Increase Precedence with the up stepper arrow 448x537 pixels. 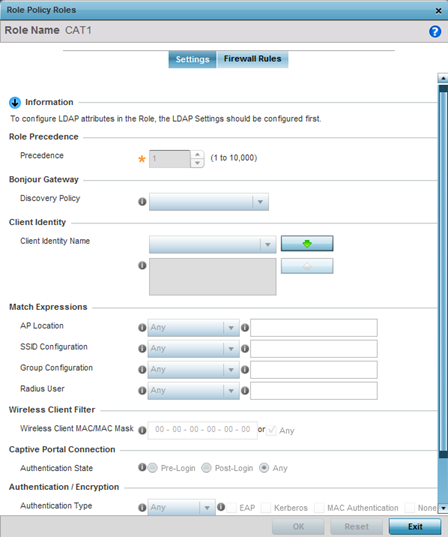pyautogui.click(x=197, y=155)
